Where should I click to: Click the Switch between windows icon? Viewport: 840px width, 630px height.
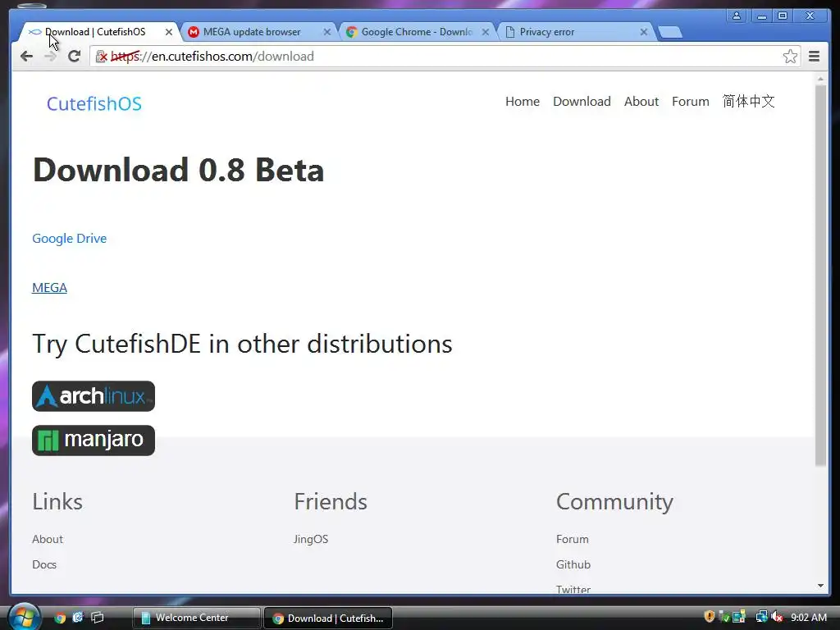point(98,618)
